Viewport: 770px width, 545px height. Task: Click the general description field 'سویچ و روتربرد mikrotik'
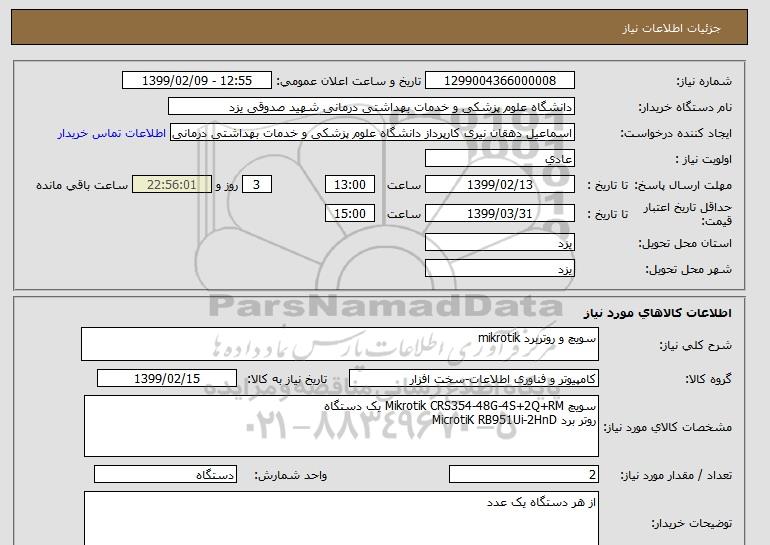click(340, 344)
